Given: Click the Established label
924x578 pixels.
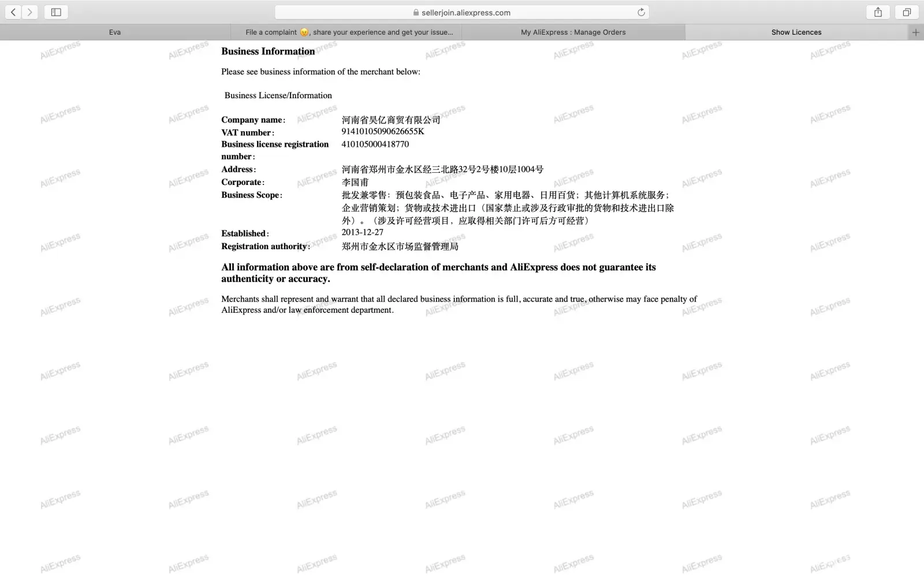Looking at the screenshot, I should point(245,234).
